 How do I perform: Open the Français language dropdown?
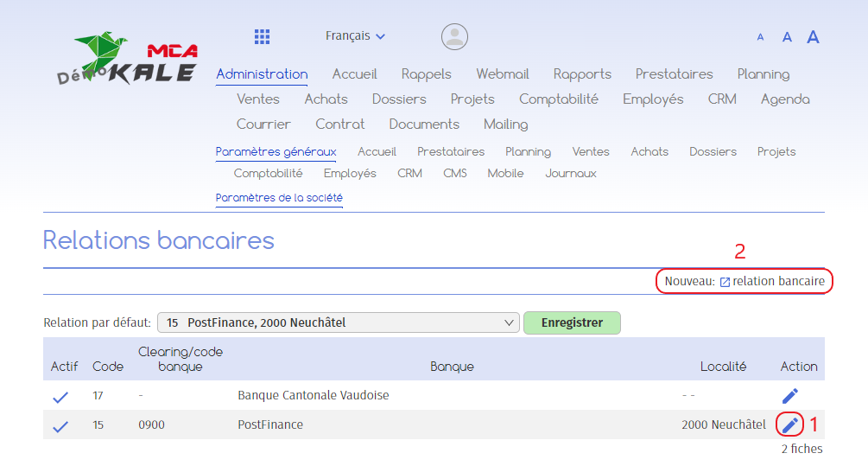click(355, 36)
